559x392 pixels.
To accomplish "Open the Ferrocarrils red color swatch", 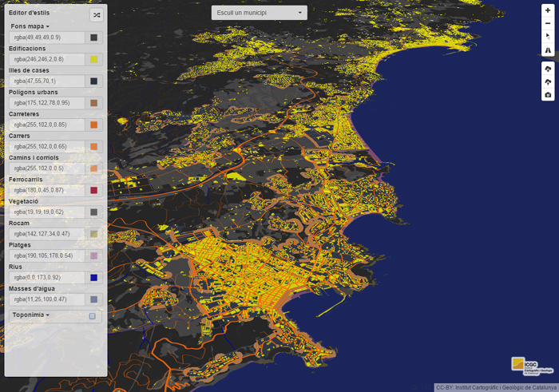I will tap(94, 191).
